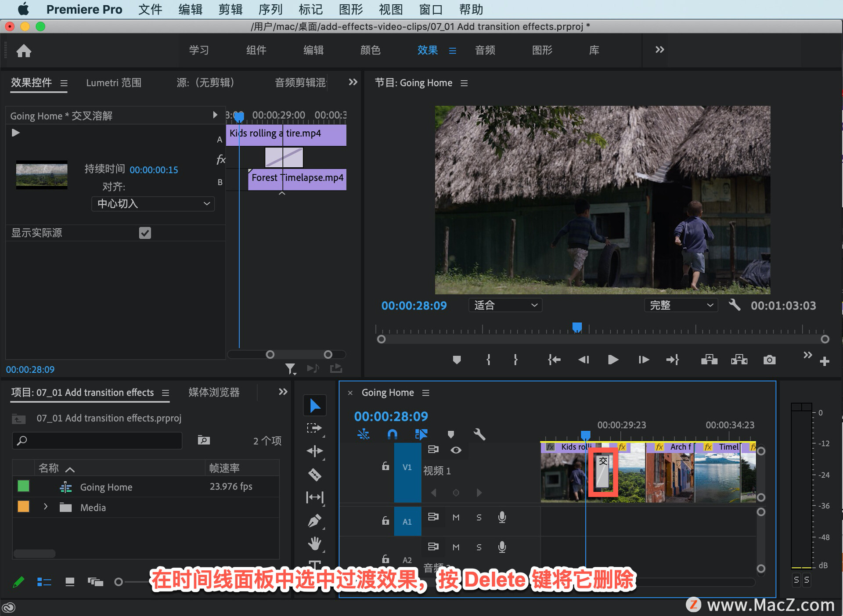Click Mark Out in Program monitor
Image resolution: width=843 pixels, height=616 pixels.
tap(516, 360)
